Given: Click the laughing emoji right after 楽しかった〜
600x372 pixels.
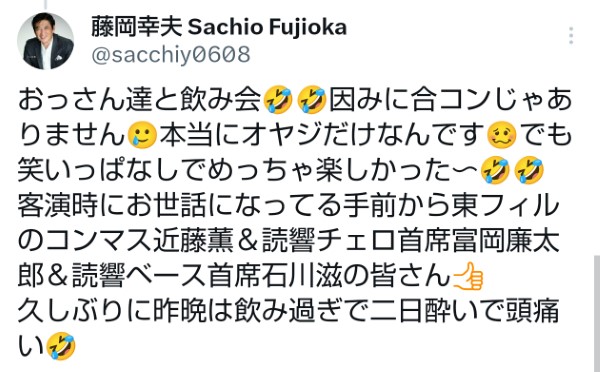Looking at the screenshot, I should point(495,171).
